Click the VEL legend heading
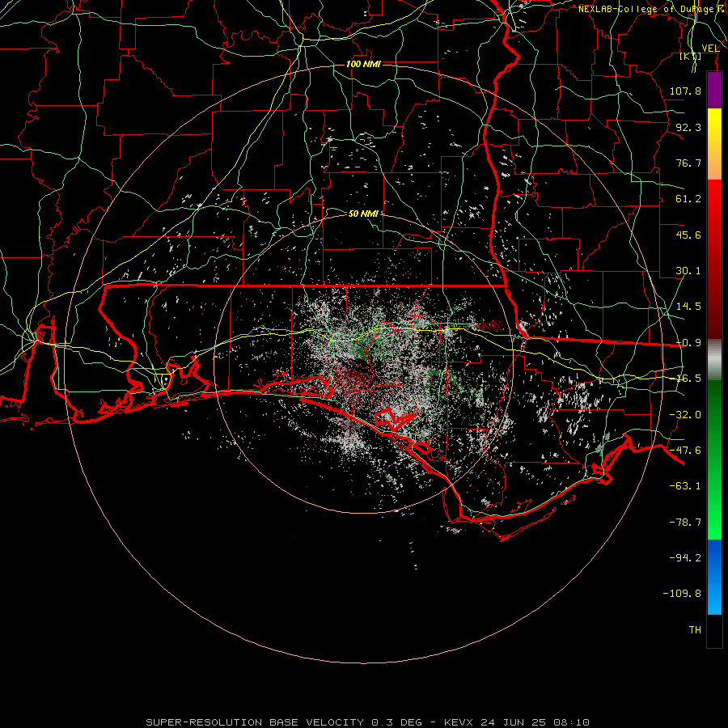The image size is (728, 728). (x=710, y=49)
